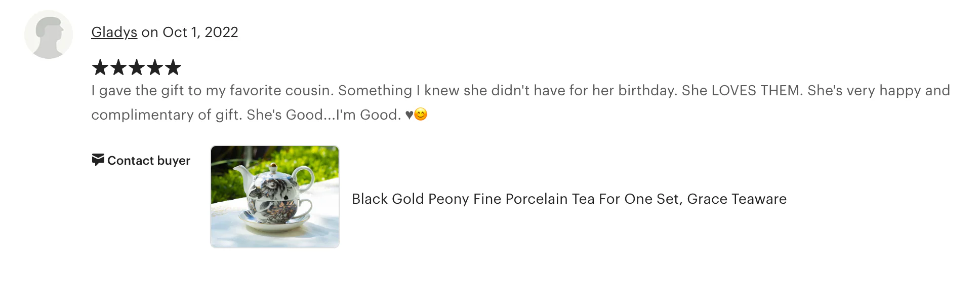Click the "She's Good...I'm Good." review sentence

[323, 115]
